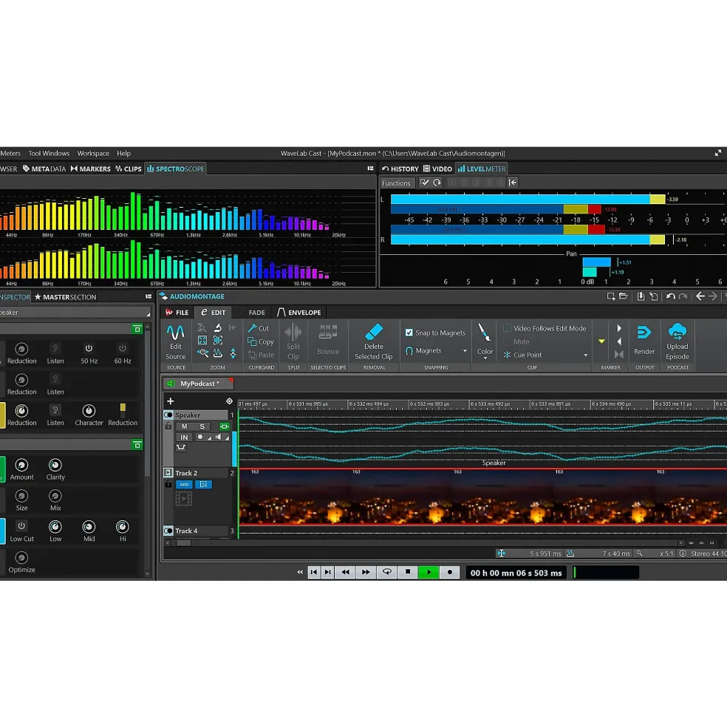Click the redo arrow in Audiomontage header
The image size is (727, 728).
tap(683, 296)
